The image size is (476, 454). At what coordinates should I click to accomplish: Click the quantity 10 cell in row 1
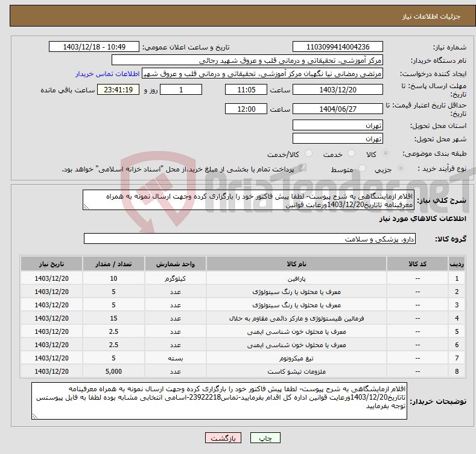(113, 278)
